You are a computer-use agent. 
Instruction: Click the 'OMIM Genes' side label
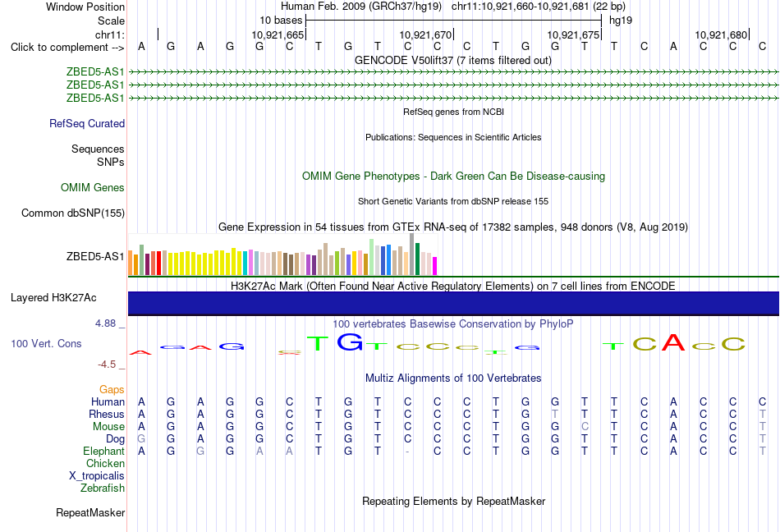click(93, 187)
